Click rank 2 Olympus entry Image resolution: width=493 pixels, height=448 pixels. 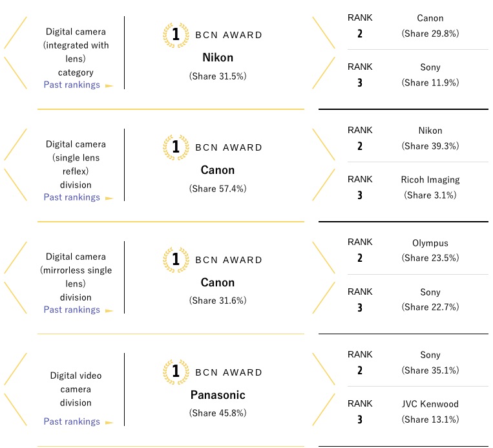pos(418,250)
